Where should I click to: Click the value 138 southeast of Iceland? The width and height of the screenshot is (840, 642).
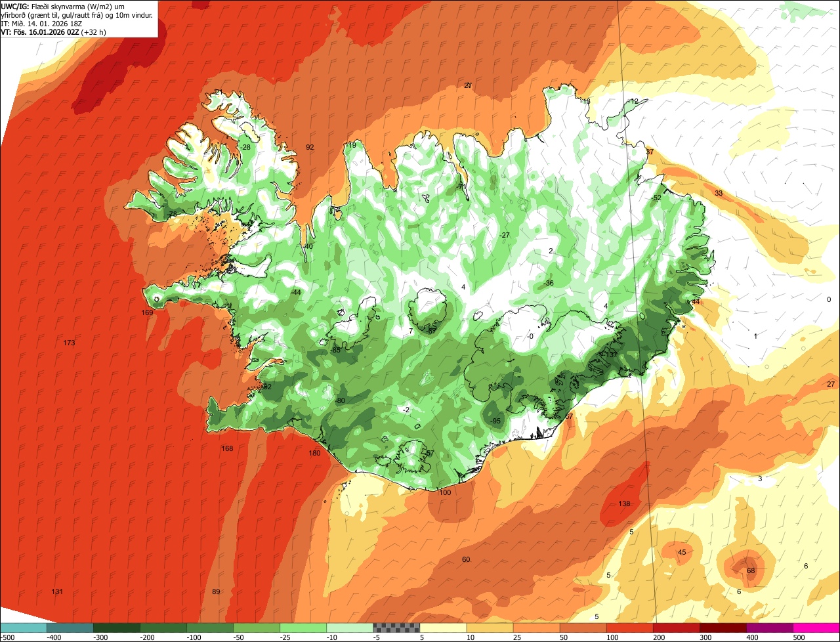[624, 503]
